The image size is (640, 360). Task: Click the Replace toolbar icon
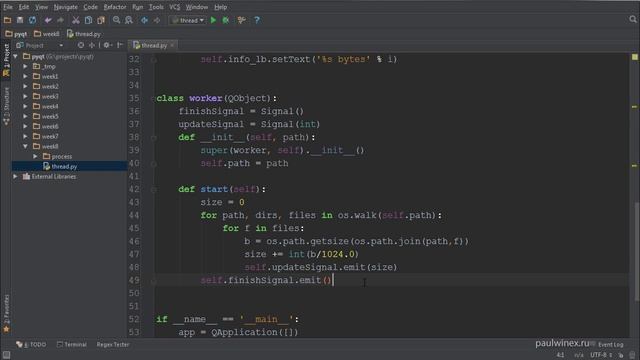tap(129, 20)
